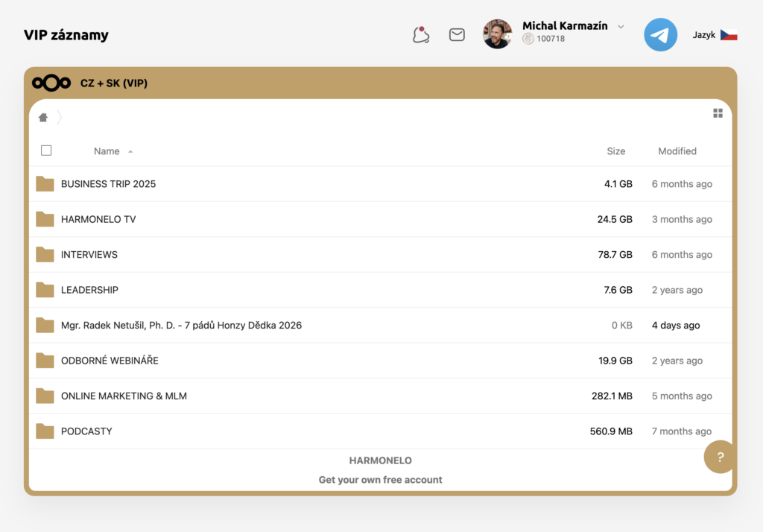Click Get your own free account link
Image resolution: width=763 pixels, height=532 pixels.
click(x=380, y=480)
